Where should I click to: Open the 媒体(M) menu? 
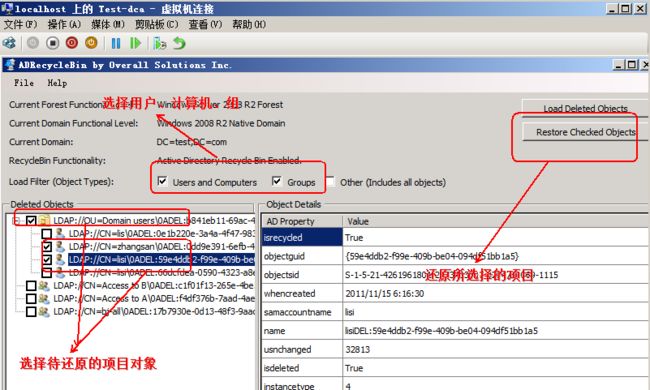click(x=108, y=24)
